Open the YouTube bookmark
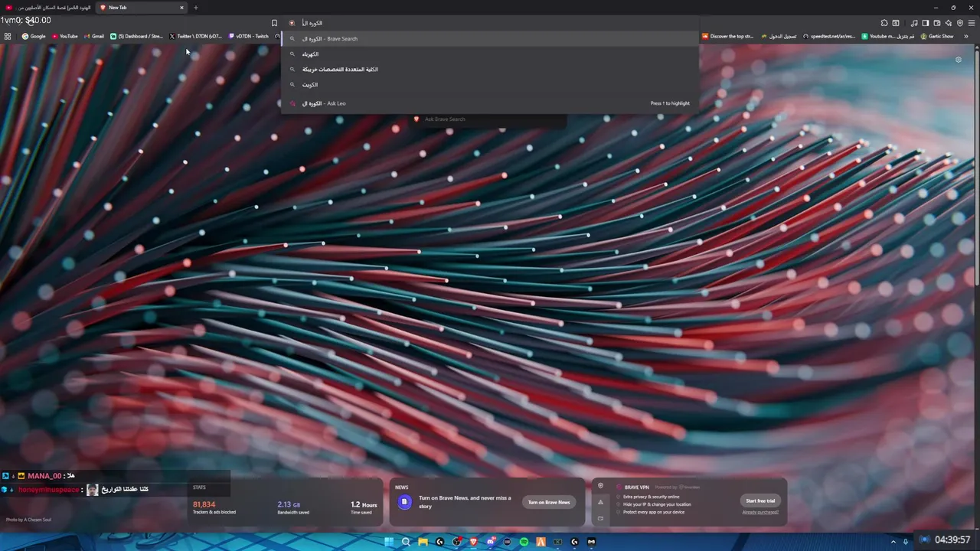 coord(64,36)
